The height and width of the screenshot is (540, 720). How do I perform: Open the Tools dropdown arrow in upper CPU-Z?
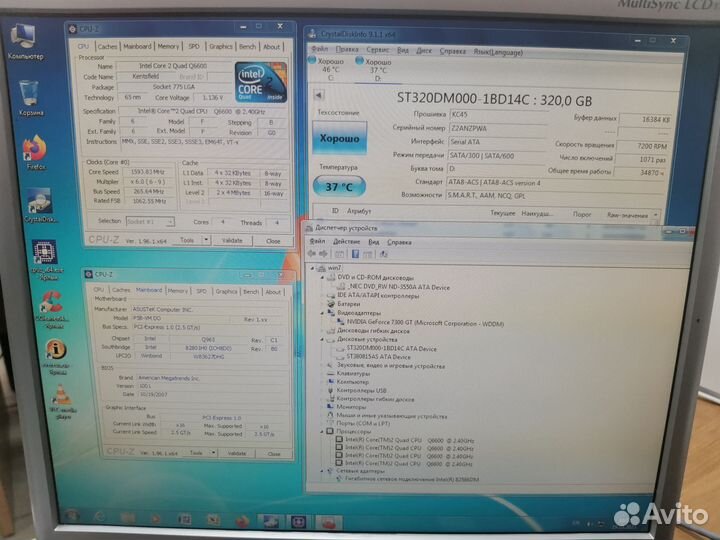click(x=206, y=240)
